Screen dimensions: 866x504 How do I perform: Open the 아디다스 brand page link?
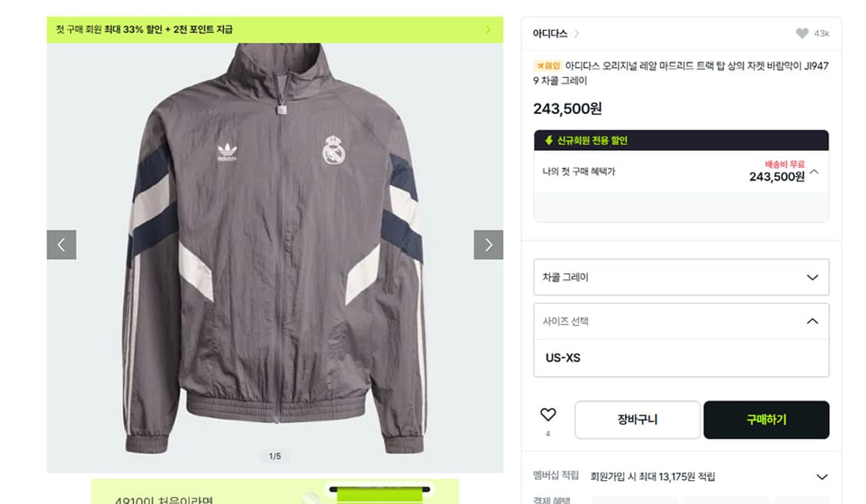[x=550, y=34]
